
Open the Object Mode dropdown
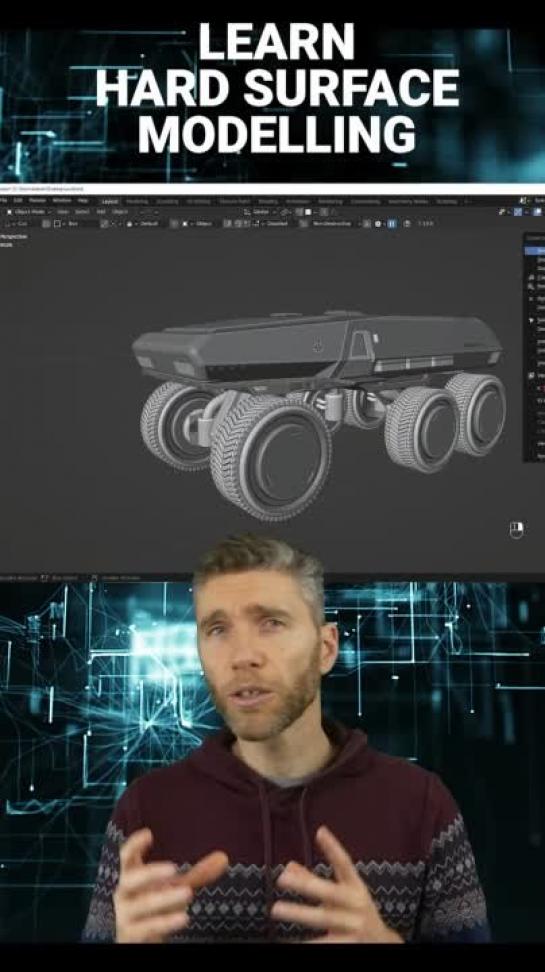30,212
